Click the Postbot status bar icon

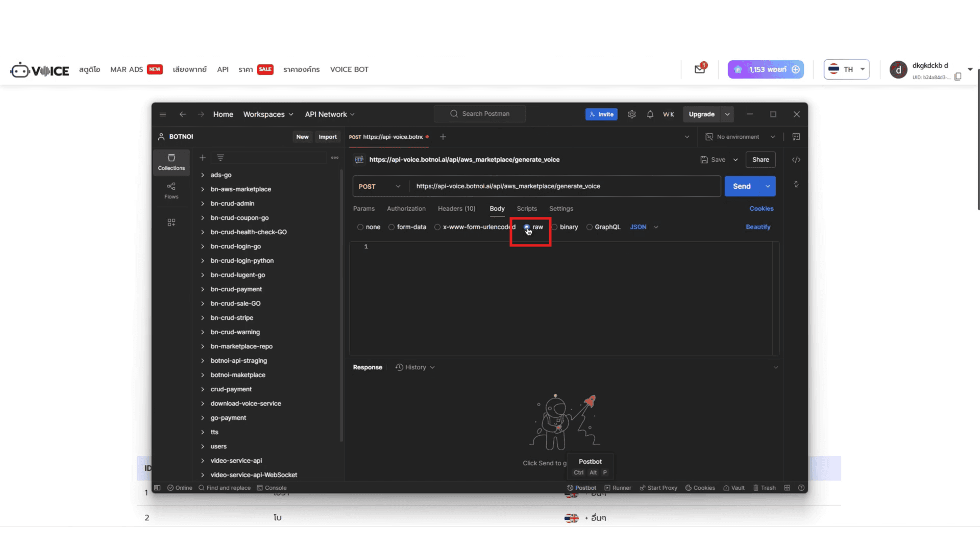[x=581, y=488]
